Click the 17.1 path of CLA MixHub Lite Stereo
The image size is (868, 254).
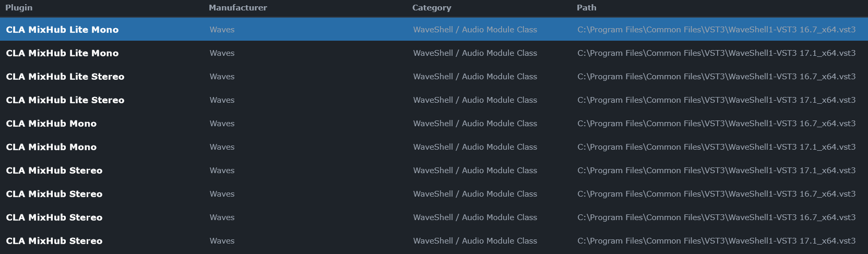tap(717, 100)
